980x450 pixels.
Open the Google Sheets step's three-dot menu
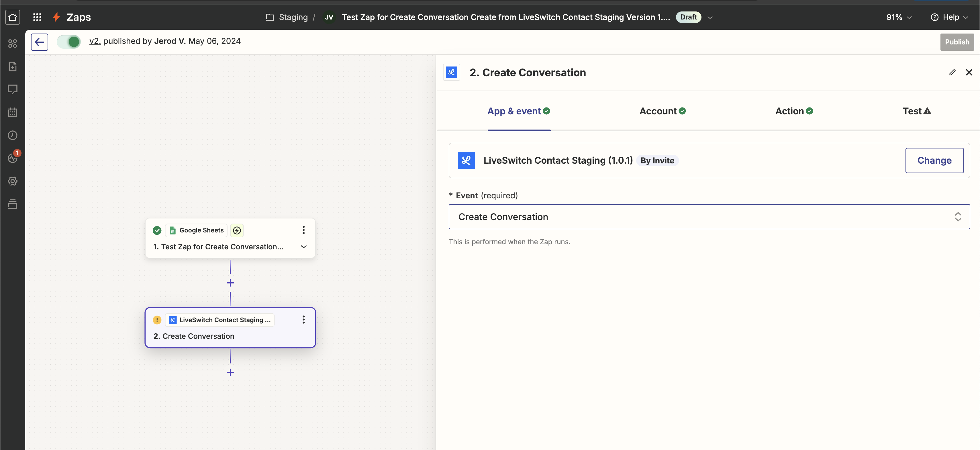303,230
